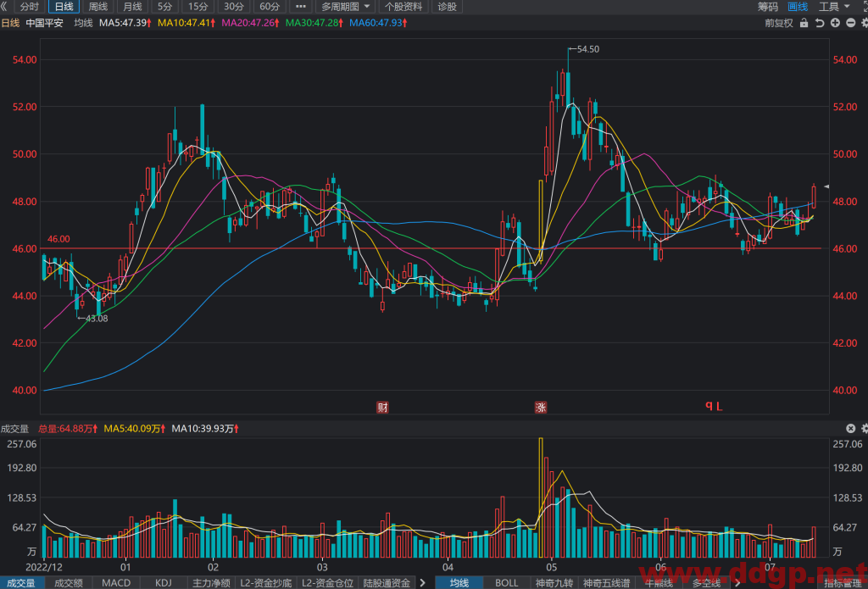Screen dimensions: 868x589
Task: Open the more periods ellipsis button
Action: pyautogui.click(x=301, y=7)
